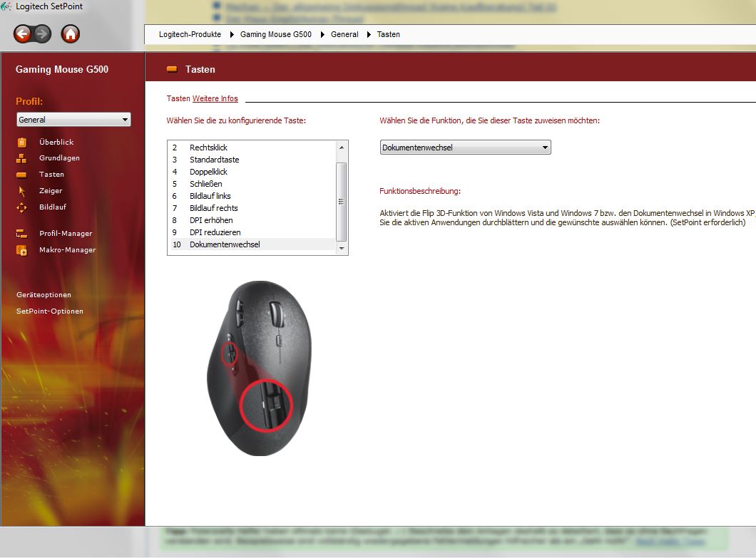The width and height of the screenshot is (756, 558).
Task: Select button 6 Bildlauf links in list
Action: coord(252,196)
